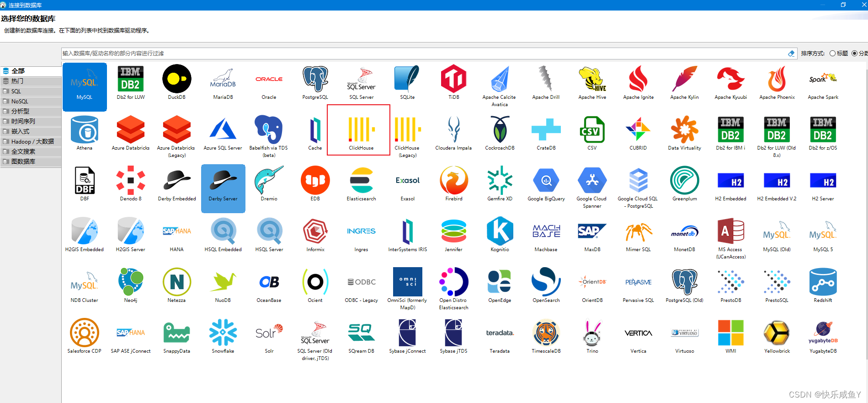Select the Netezza driver

[177, 286]
